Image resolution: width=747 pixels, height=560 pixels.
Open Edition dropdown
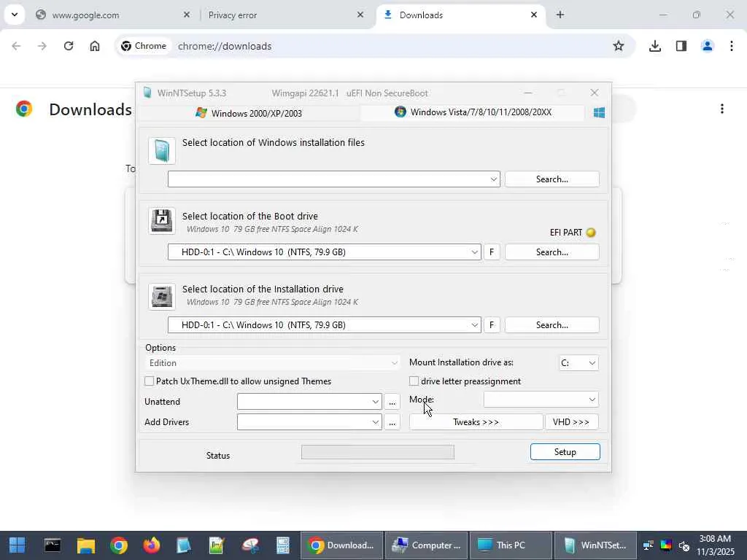pos(272,363)
